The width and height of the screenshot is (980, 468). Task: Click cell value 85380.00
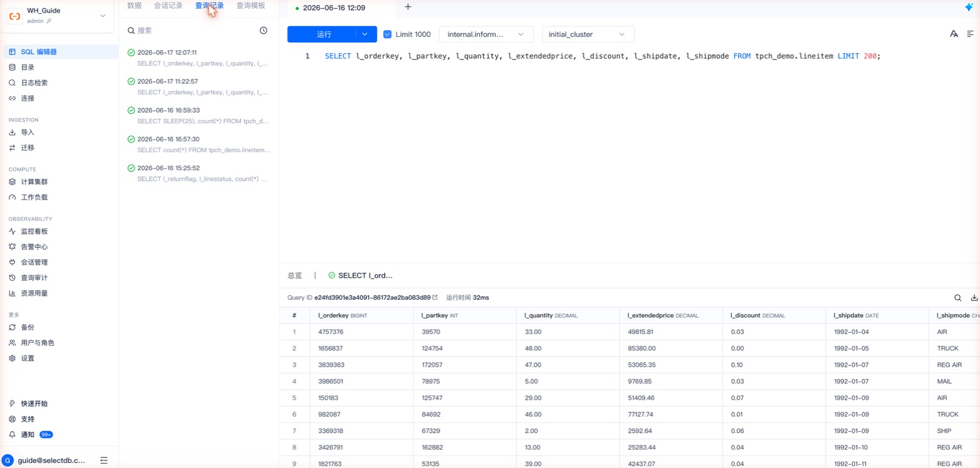tap(640, 348)
